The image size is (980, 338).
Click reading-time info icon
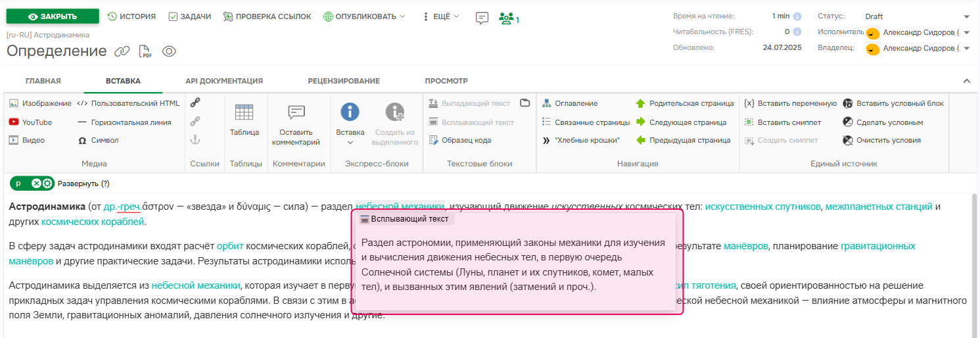797,16
